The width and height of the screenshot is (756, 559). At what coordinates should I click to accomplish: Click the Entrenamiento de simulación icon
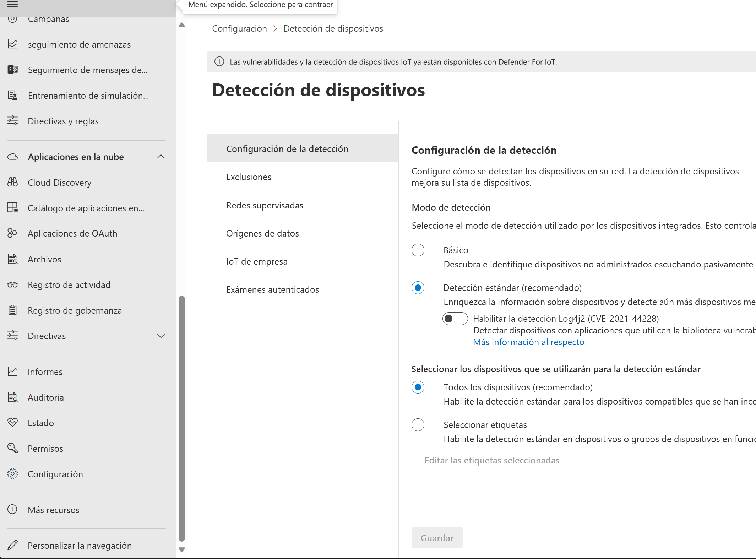[14, 95]
